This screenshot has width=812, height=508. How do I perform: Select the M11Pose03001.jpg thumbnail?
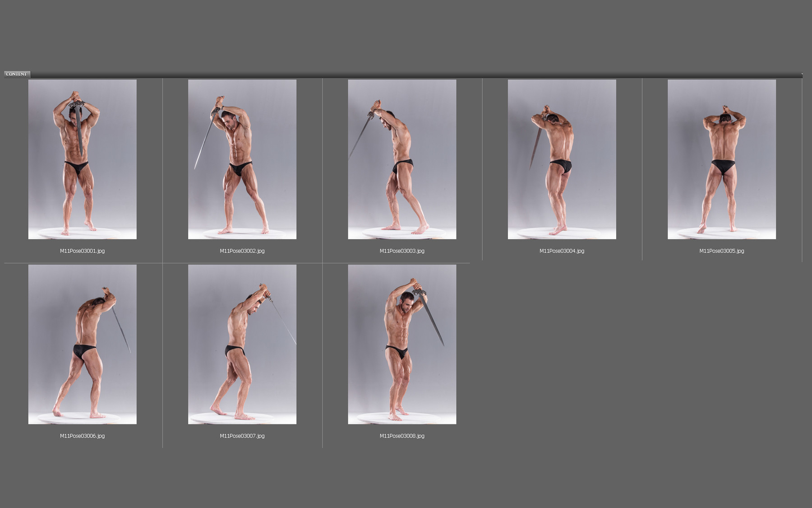pyautogui.click(x=83, y=160)
